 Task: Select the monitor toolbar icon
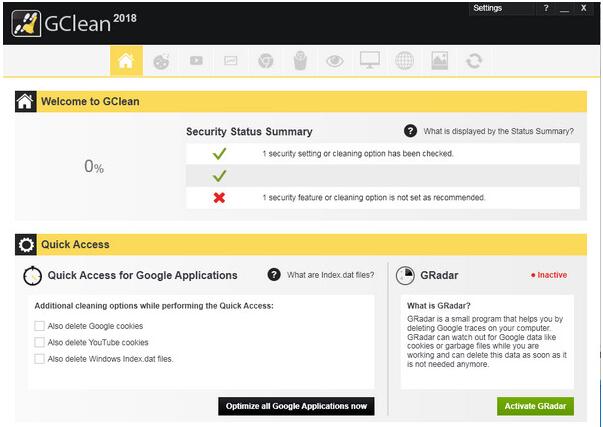point(370,60)
